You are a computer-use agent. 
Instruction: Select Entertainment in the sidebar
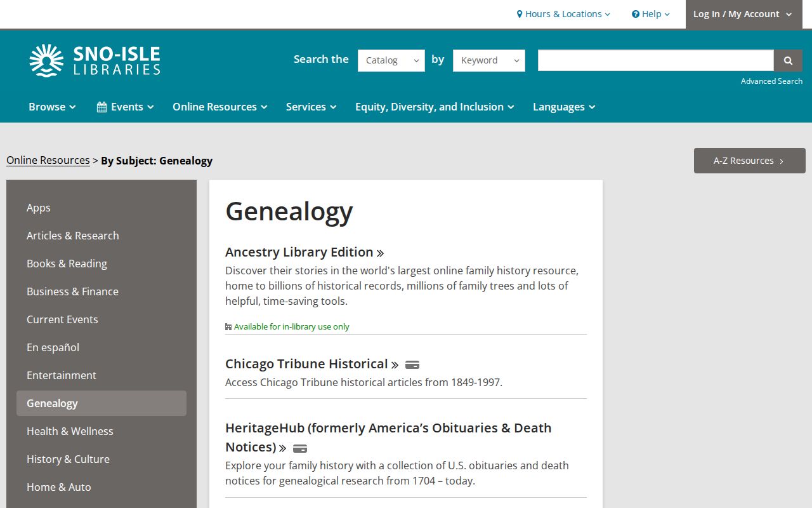click(101, 375)
